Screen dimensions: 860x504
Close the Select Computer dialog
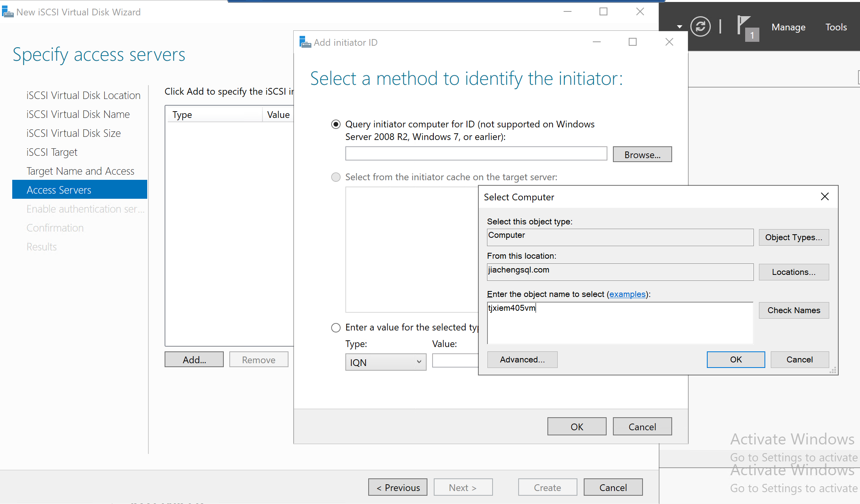pyautogui.click(x=824, y=197)
